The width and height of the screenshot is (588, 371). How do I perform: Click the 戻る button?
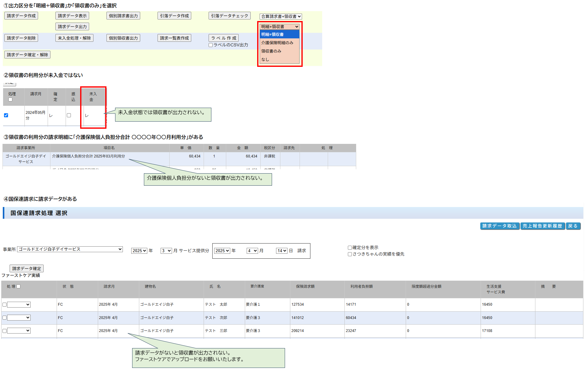tap(573, 226)
